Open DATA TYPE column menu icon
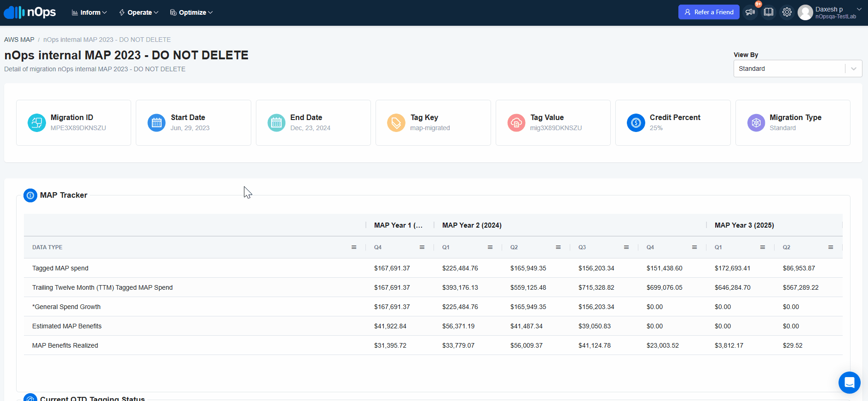Viewport: 868px width, 401px height. point(354,247)
